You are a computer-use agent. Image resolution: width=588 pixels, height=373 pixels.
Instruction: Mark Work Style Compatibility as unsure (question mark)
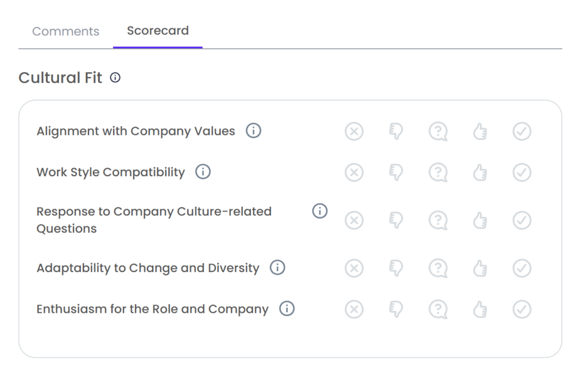pyautogui.click(x=438, y=173)
